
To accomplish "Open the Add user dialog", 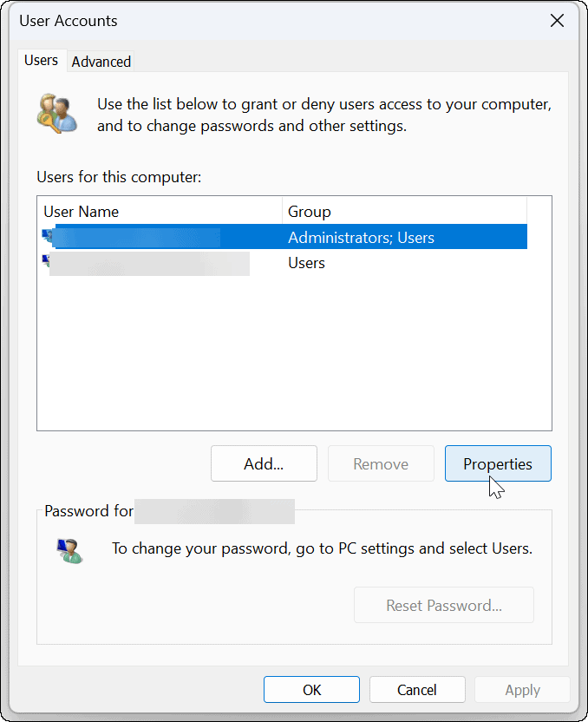I will pos(264,463).
